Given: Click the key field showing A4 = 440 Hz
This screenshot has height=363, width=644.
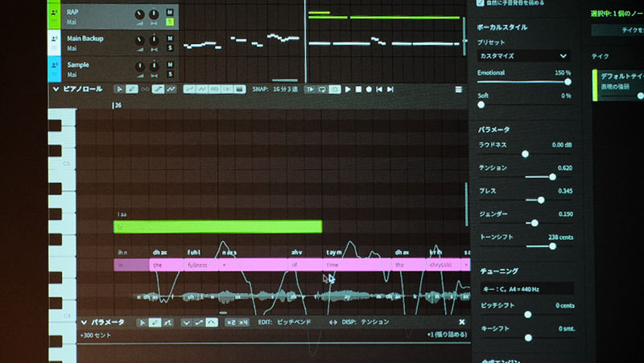Looking at the screenshot, I should pos(525,288).
